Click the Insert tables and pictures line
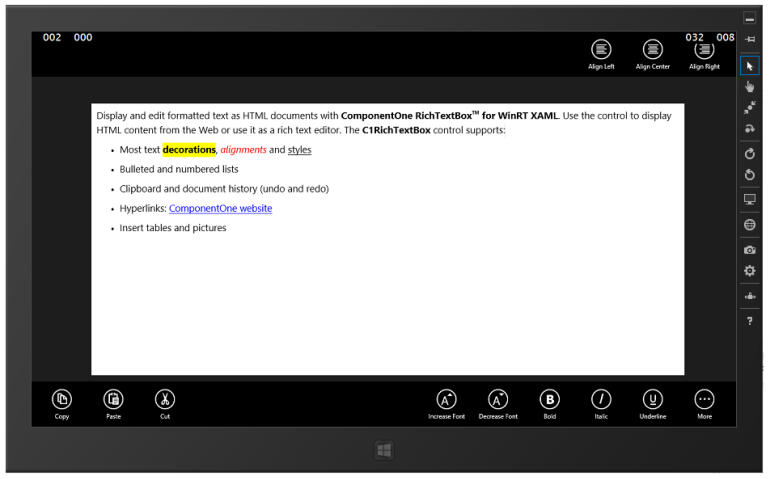 click(x=173, y=228)
